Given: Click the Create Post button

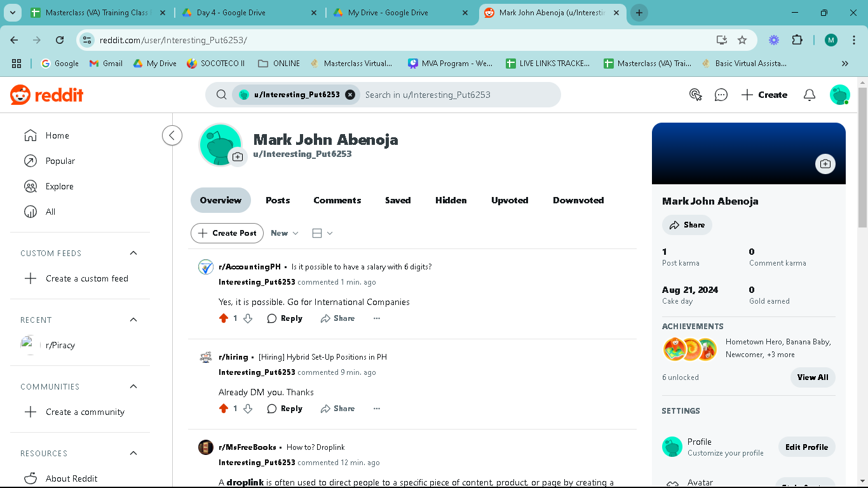Looking at the screenshot, I should 227,233.
